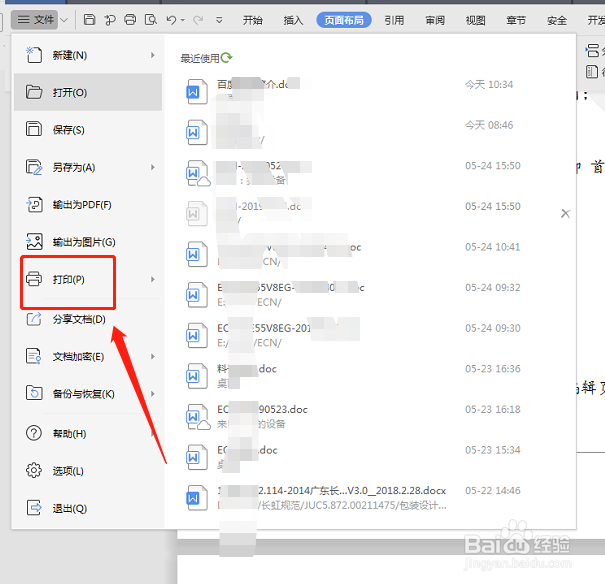Choose 退出(Q) to exit
The width and height of the screenshot is (605, 584).
click(x=88, y=508)
